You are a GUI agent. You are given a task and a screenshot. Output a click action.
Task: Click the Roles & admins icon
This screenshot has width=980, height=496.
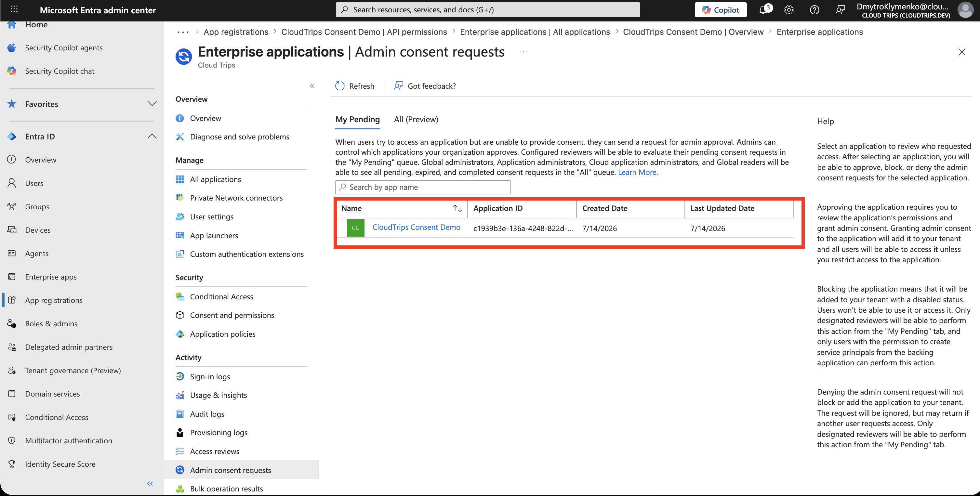12,324
